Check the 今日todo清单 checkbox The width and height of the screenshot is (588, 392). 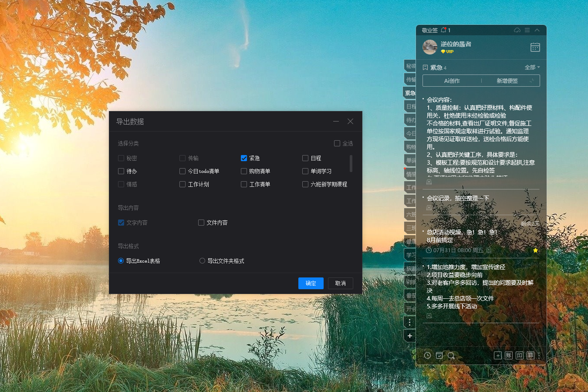tap(182, 171)
